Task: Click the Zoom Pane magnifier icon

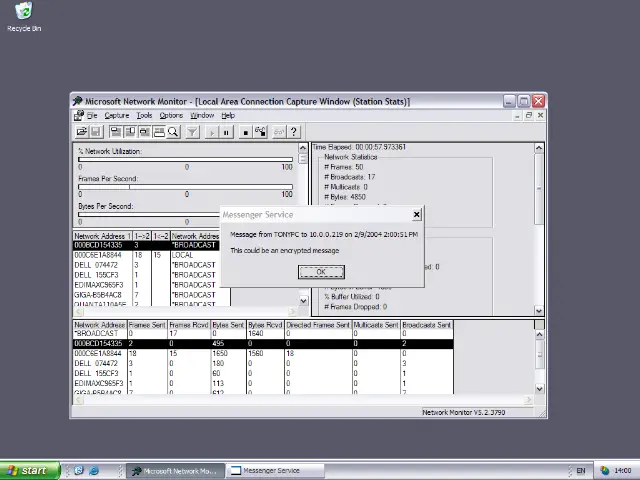Action: pyautogui.click(x=173, y=132)
